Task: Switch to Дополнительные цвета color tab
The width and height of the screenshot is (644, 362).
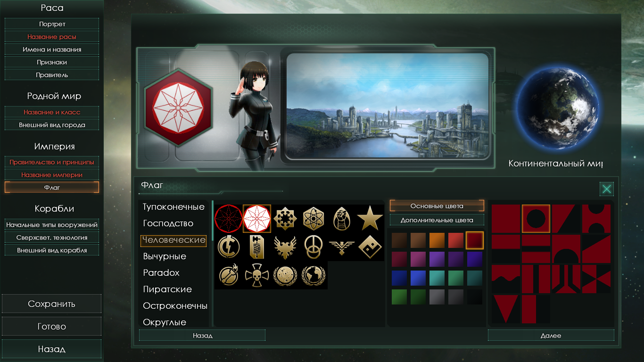Action: 437,220
